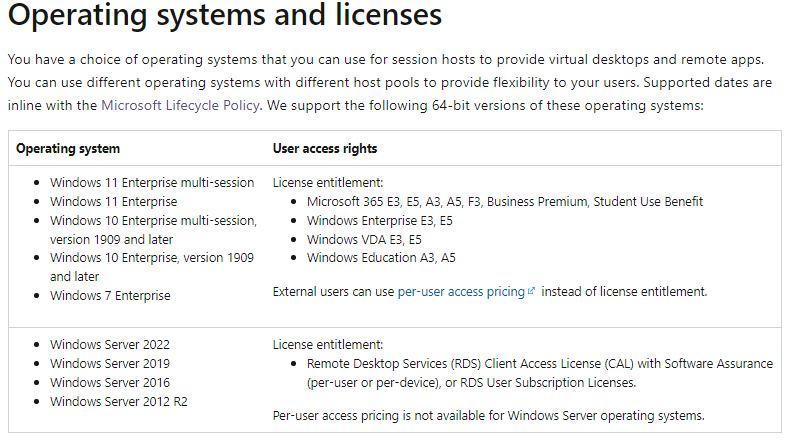The height and width of the screenshot is (445, 797).
Task: Click the first 'License entitlement:' label in Windows client row
Action: point(328,183)
